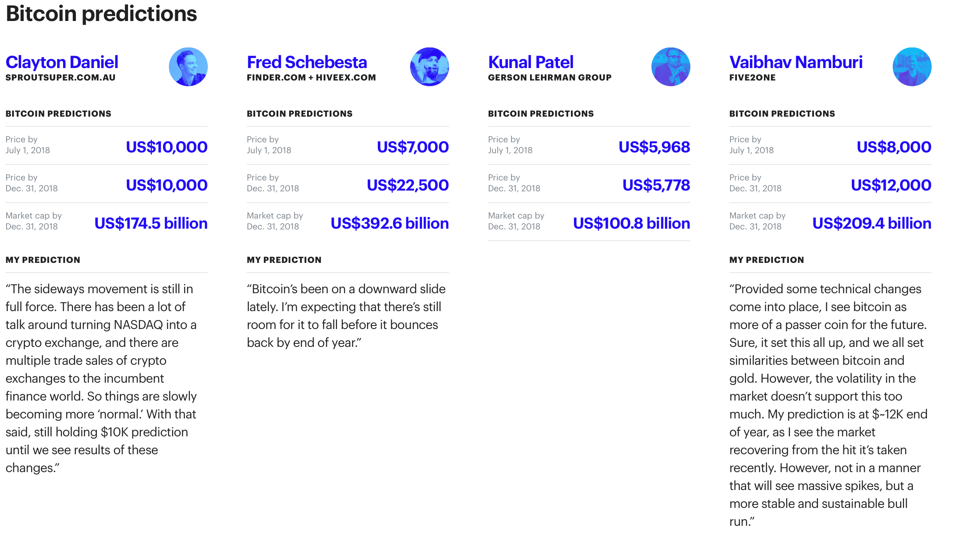962x560 pixels.
Task: Click Fred Schebesta's avatar image
Action: (x=429, y=67)
